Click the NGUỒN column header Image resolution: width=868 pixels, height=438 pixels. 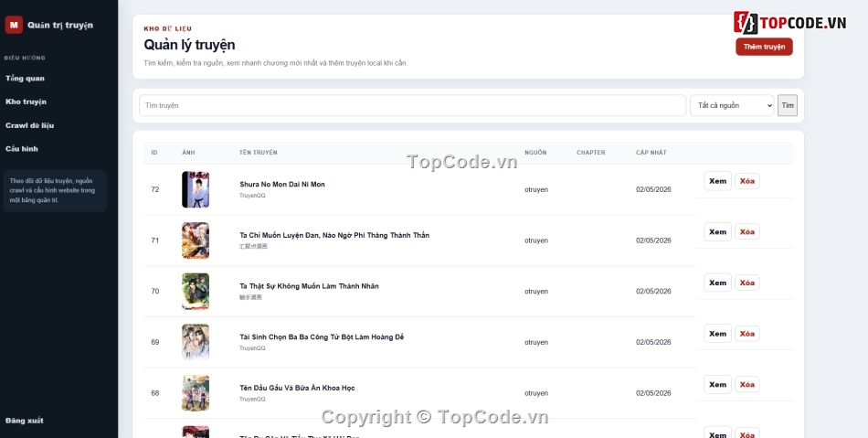click(535, 153)
